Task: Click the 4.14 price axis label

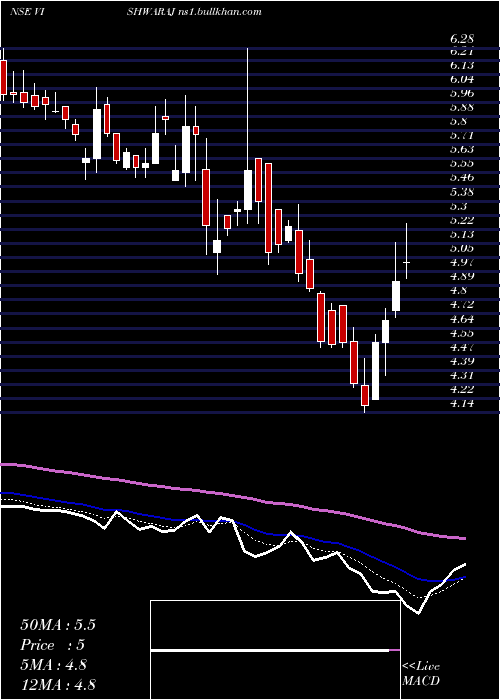Action: pos(462,404)
